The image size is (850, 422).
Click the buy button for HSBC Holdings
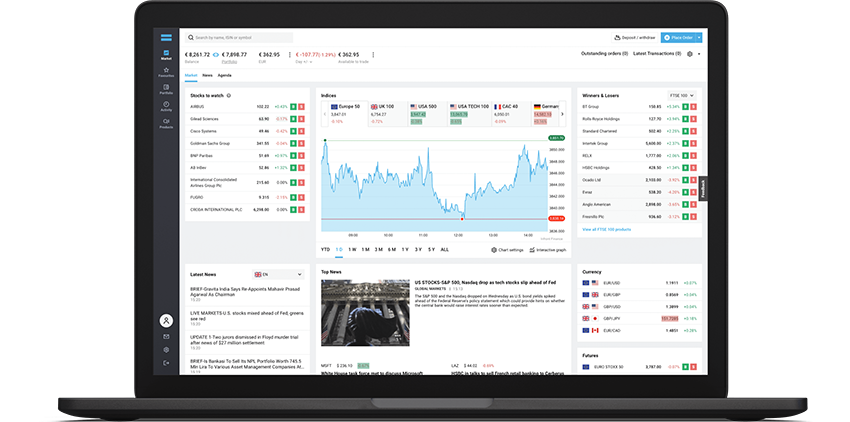pyautogui.click(x=685, y=168)
